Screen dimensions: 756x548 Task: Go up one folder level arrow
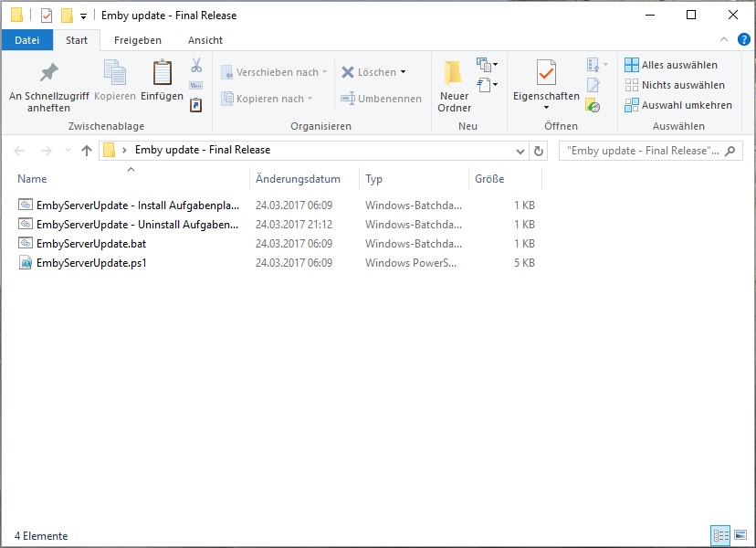coord(87,151)
